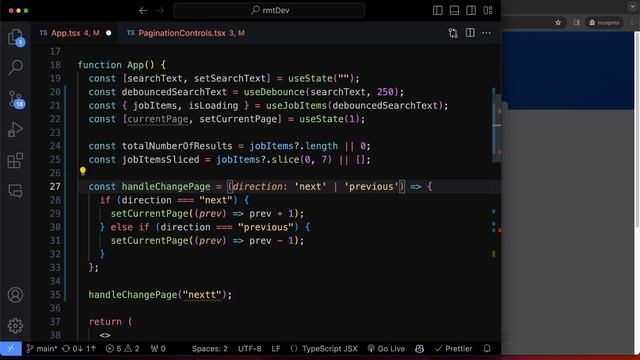Change indentation via Spaces: 2
640x360 pixels.
(x=210, y=349)
